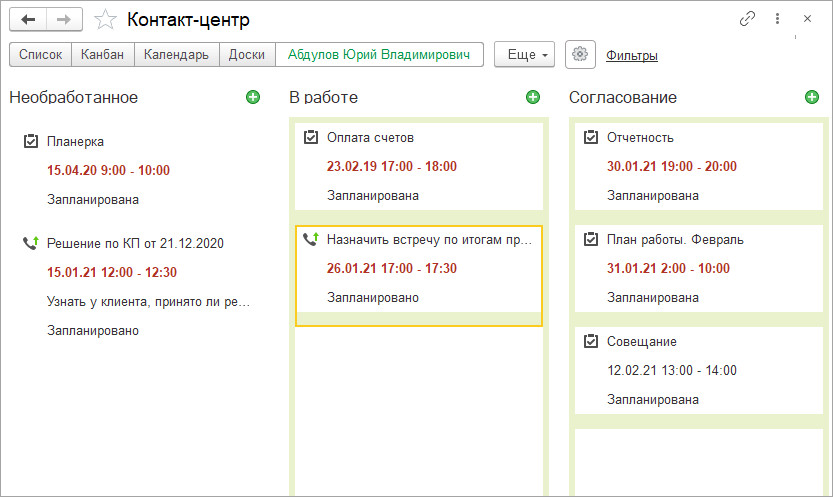Image resolution: width=833 pixels, height=497 pixels.
Task: Add a card to the Согласование column
Action: tap(812, 97)
